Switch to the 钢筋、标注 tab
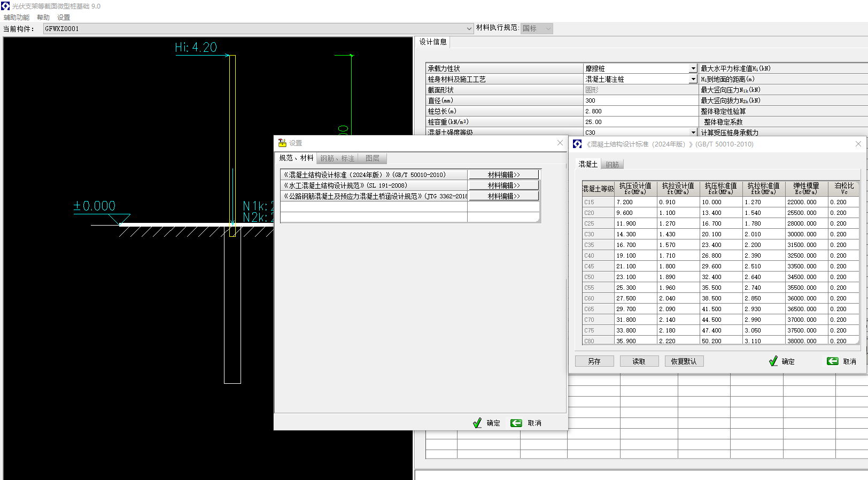This screenshot has width=868, height=480. click(337, 158)
